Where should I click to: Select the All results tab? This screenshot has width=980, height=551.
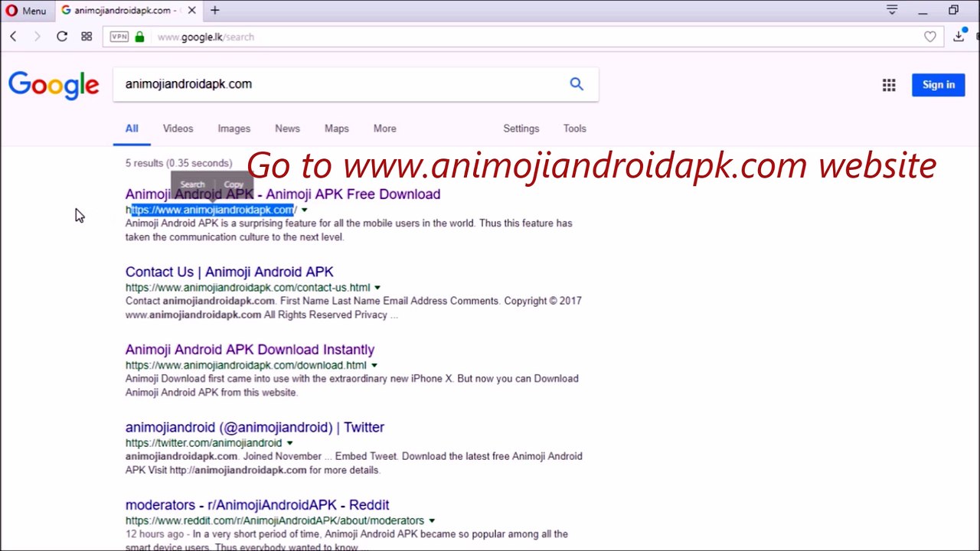(x=132, y=129)
